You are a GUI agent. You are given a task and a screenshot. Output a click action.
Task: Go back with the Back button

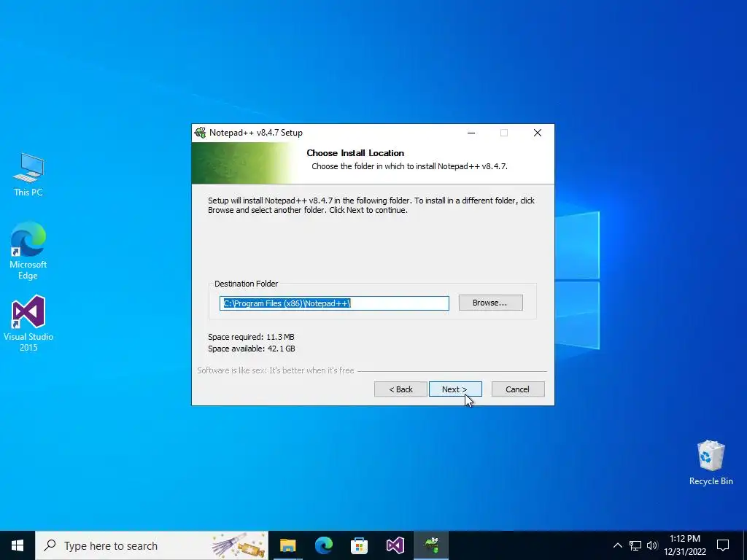point(400,389)
